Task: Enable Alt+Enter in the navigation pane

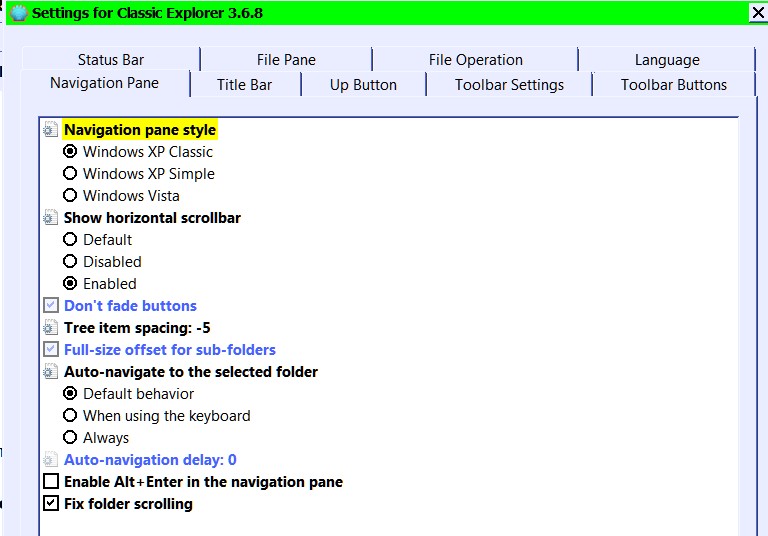Action: pos(51,482)
